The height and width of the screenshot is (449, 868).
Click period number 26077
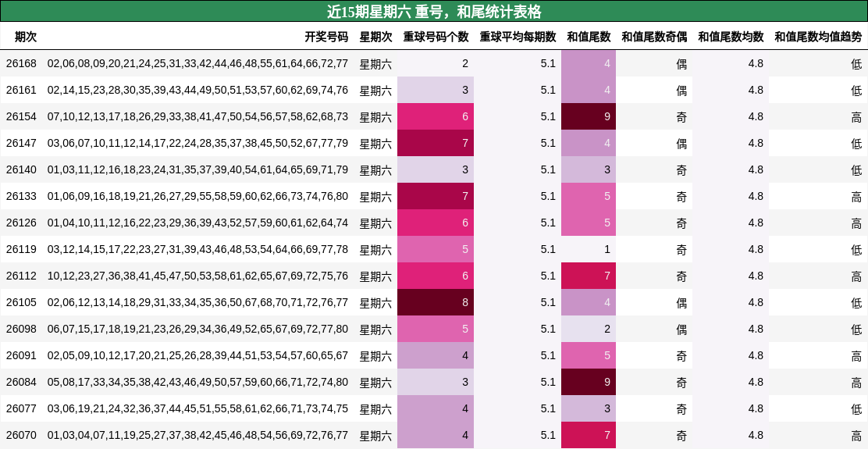click(x=21, y=409)
